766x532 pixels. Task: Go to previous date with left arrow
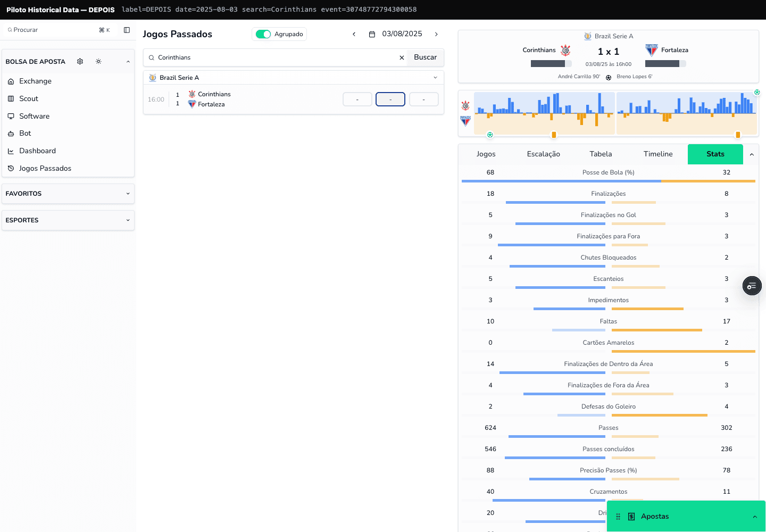click(354, 34)
